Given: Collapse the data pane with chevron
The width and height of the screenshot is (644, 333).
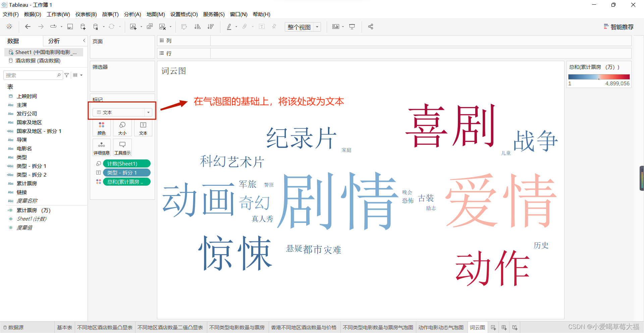Looking at the screenshot, I should [84, 41].
